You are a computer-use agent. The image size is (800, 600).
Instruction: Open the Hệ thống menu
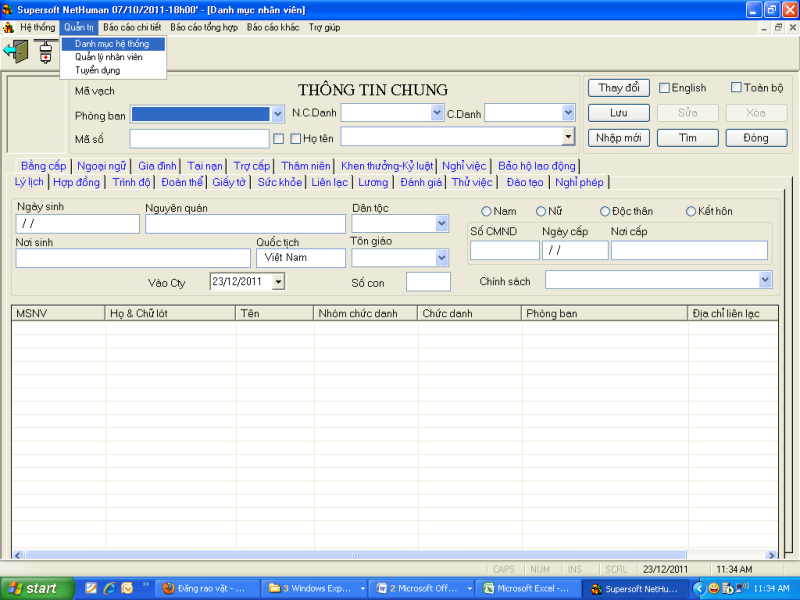point(37,28)
